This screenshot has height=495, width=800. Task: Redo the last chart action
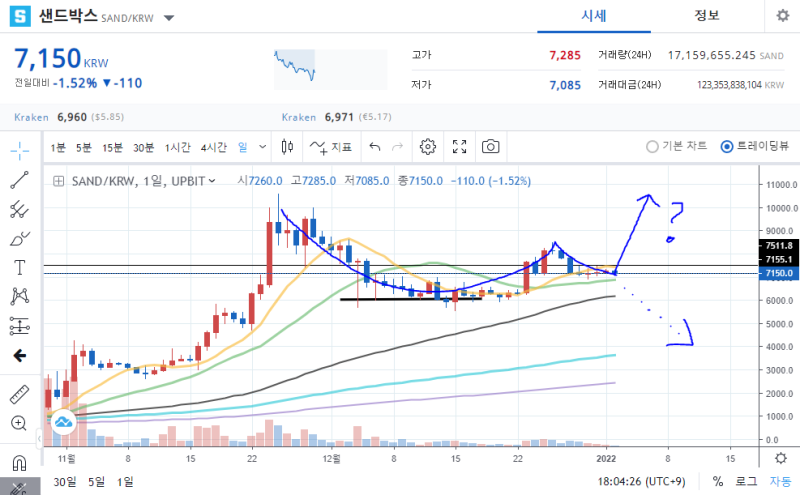pos(397,147)
